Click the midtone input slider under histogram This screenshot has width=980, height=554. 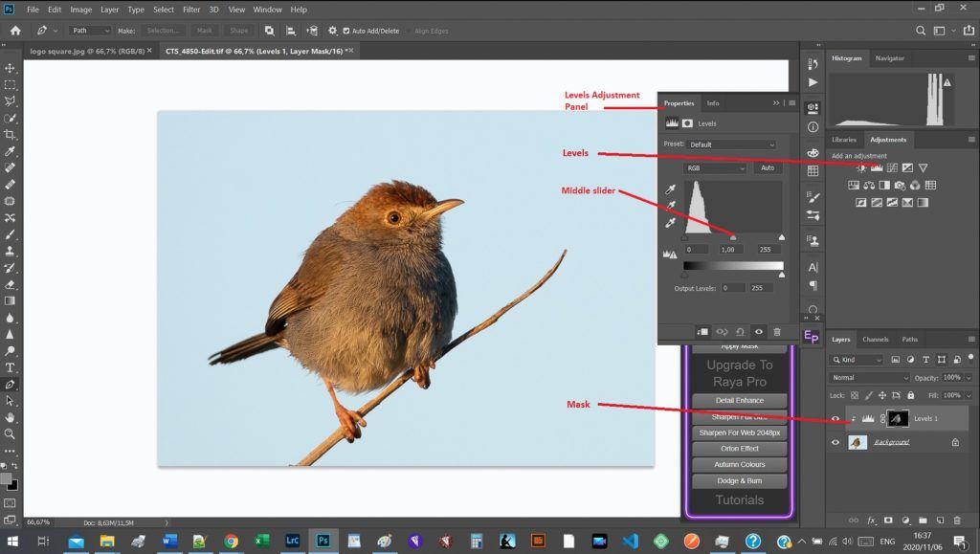click(733, 236)
